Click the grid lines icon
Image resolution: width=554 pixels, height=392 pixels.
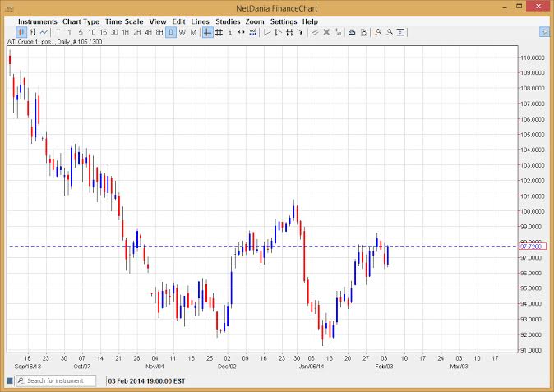pos(219,33)
